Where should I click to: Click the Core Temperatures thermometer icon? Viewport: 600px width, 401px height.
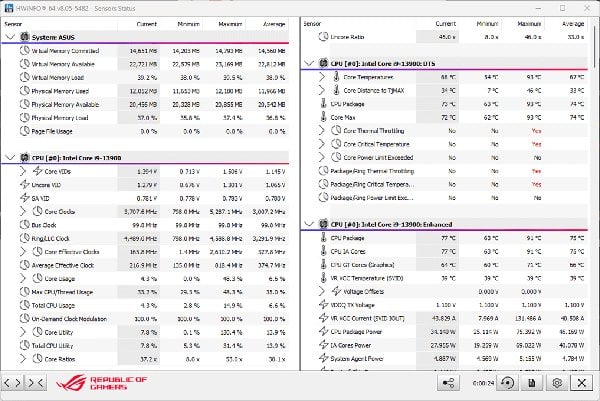[336, 77]
